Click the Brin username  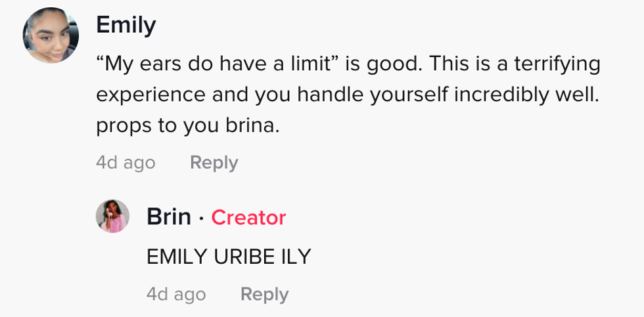coord(168,217)
